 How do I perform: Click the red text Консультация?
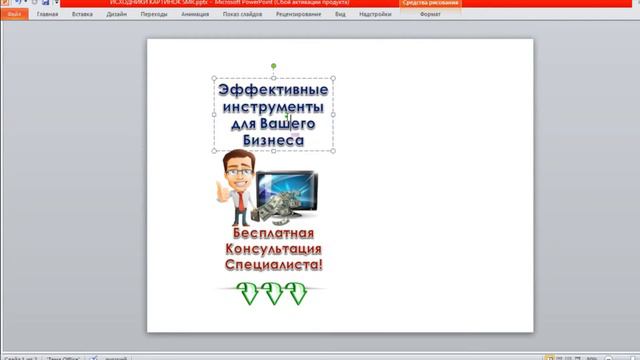click(x=273, y=249)
